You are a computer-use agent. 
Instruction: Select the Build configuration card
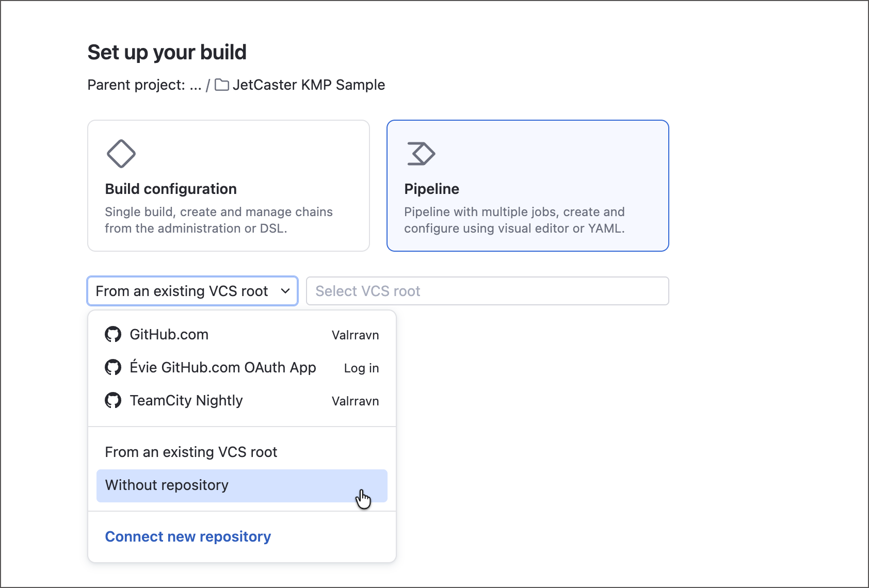229,186
